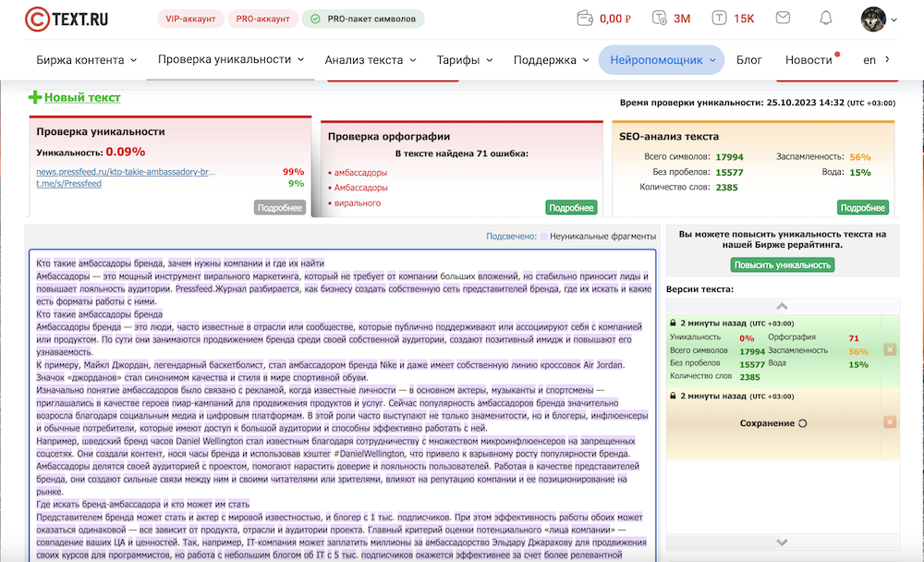This screenshot has width=924, height=562.
Task: Open the news.pressfeed.ru source link
Action: (126, 172)
